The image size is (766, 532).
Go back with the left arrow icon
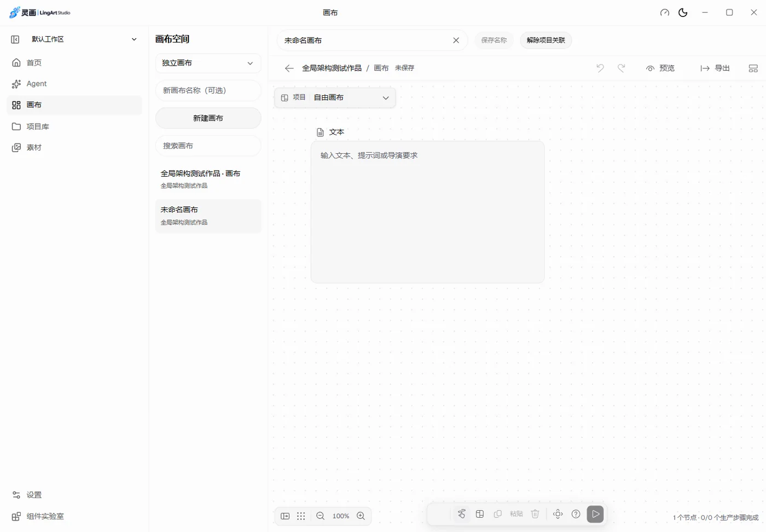click(x=289, y=68)
